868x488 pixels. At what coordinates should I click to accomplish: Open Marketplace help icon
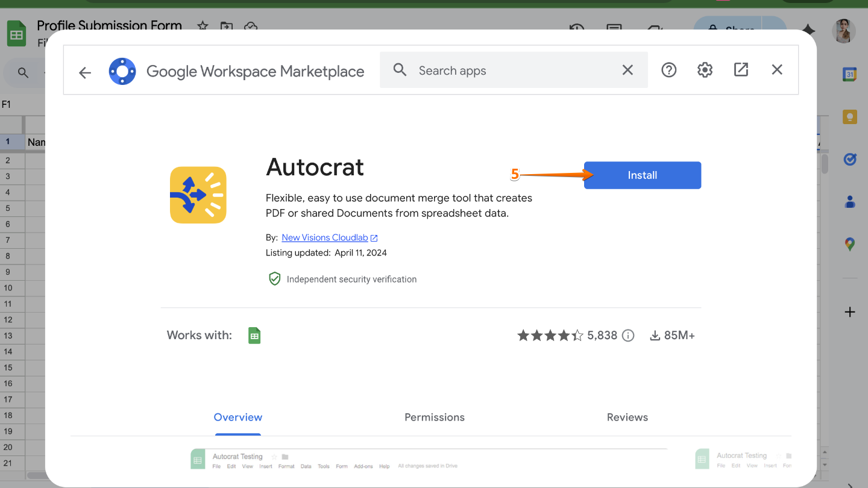tap(668, 69)
